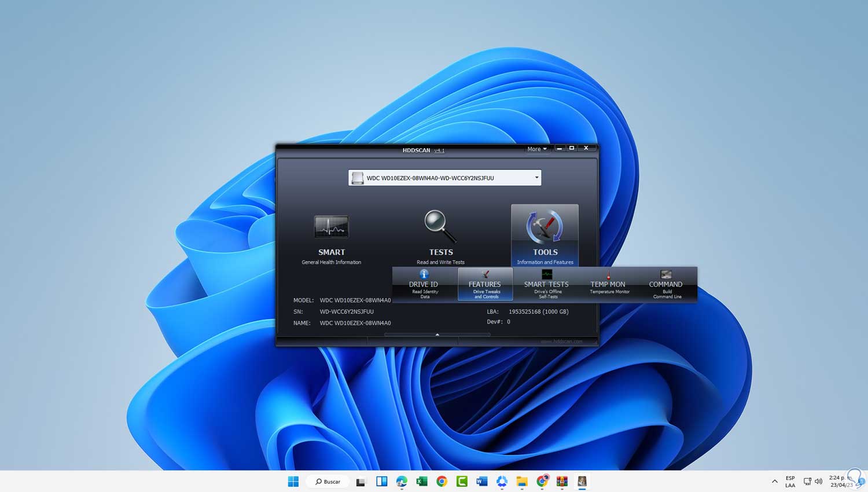Open the SMART general health information
868x492 pixels.
pyautogui.click(x=331, y=239)
